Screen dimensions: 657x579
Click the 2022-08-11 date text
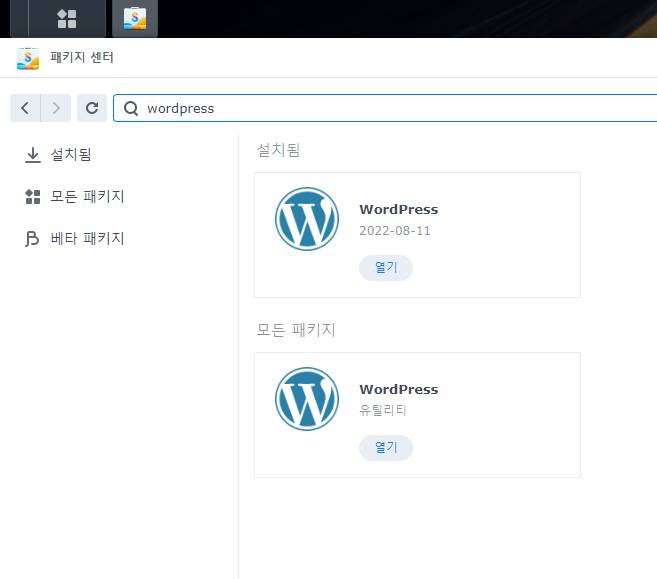click(x=395, y=231)
